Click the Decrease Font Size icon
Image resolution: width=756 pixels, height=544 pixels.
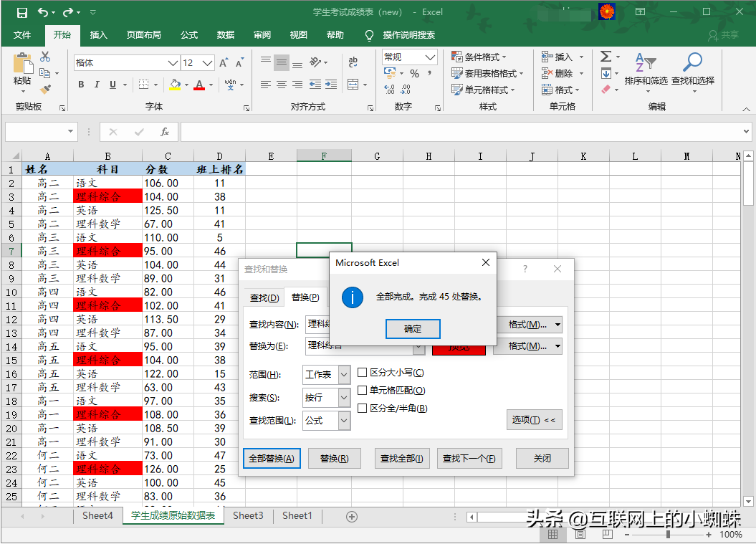click(x=239, y=62)
